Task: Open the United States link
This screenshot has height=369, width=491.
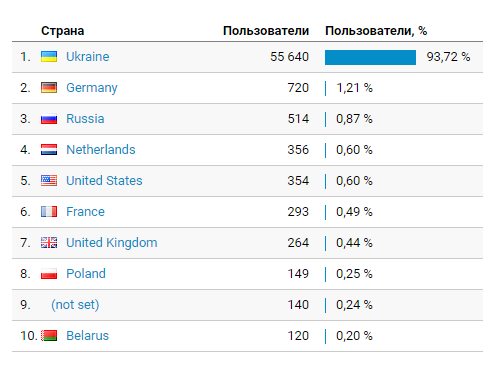Action: point(104,181)
